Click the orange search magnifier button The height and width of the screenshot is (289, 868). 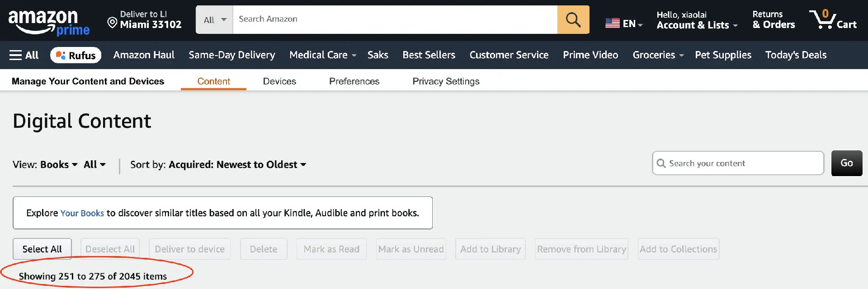[573, 20]
